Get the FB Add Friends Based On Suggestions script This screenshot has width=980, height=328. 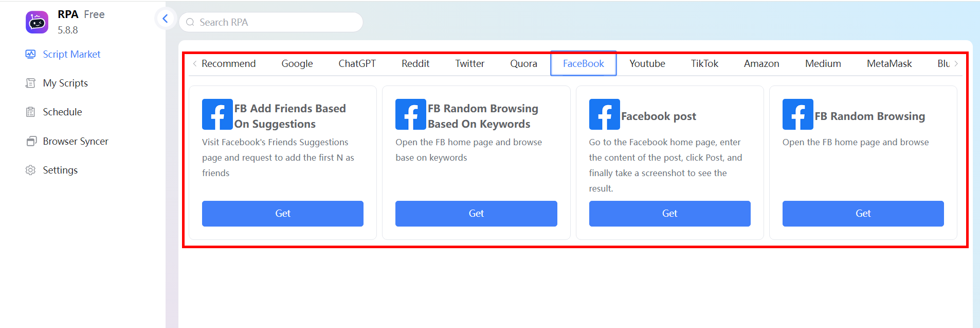(x=283, y=213)
